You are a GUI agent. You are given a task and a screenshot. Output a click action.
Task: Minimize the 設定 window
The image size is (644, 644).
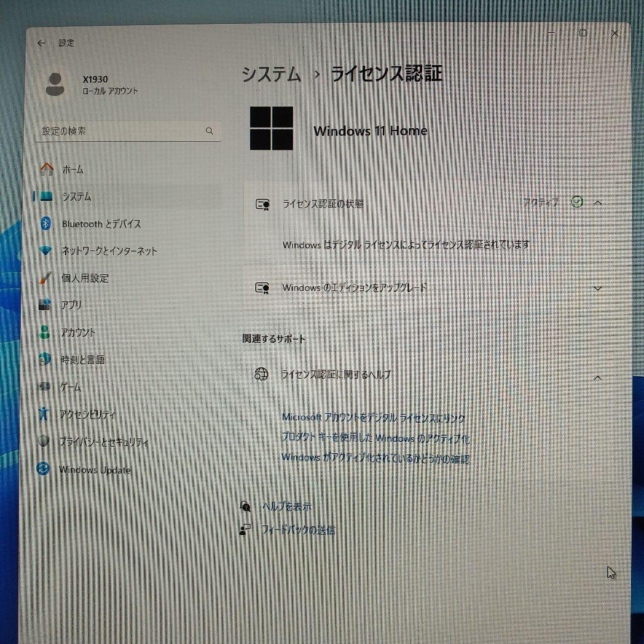click(x=551, y=32)
